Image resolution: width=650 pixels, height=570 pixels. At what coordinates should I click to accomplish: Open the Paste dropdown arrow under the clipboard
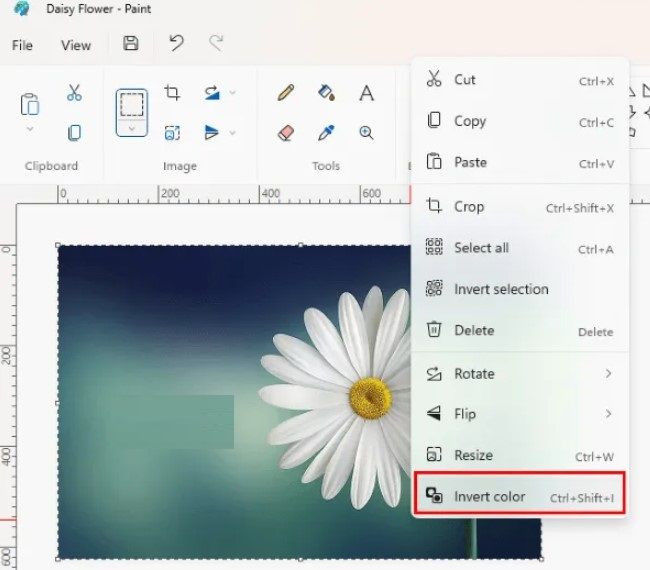[x=30, y=129]
